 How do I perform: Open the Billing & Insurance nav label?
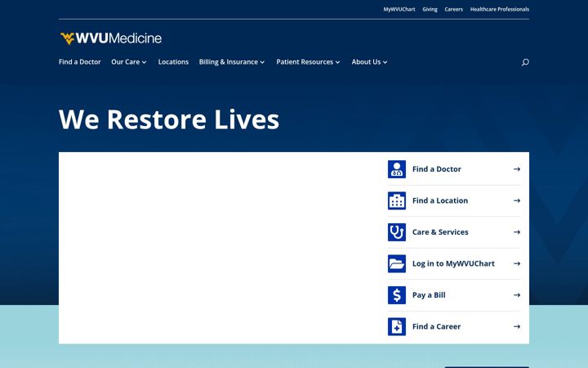[229, 62]
